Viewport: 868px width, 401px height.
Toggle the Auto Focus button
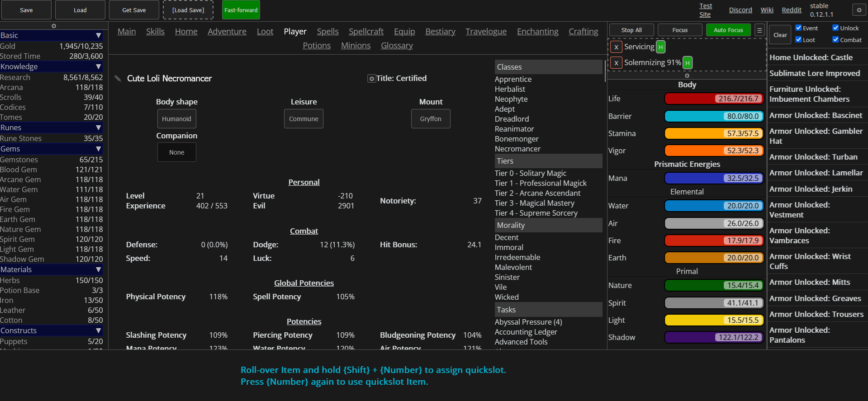[x=728, y=30]
